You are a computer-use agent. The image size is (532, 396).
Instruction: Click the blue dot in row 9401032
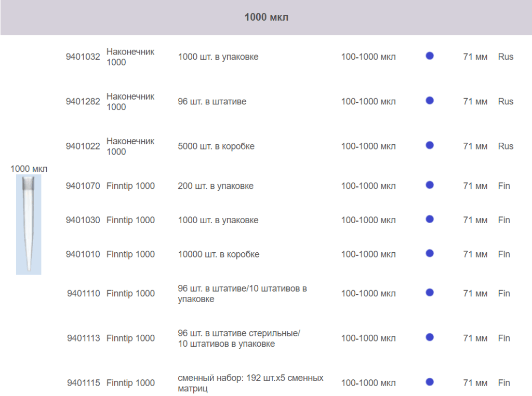coord(430,56)
